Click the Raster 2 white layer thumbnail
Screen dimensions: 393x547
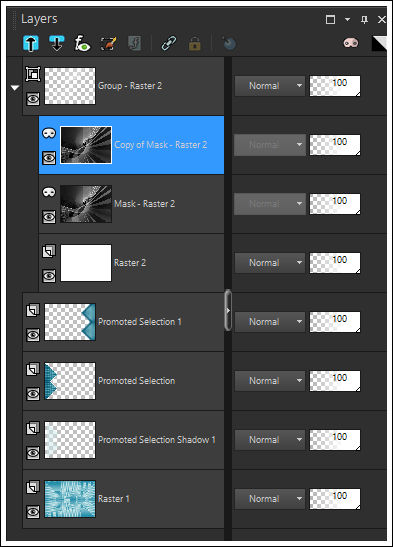(86, 263)
